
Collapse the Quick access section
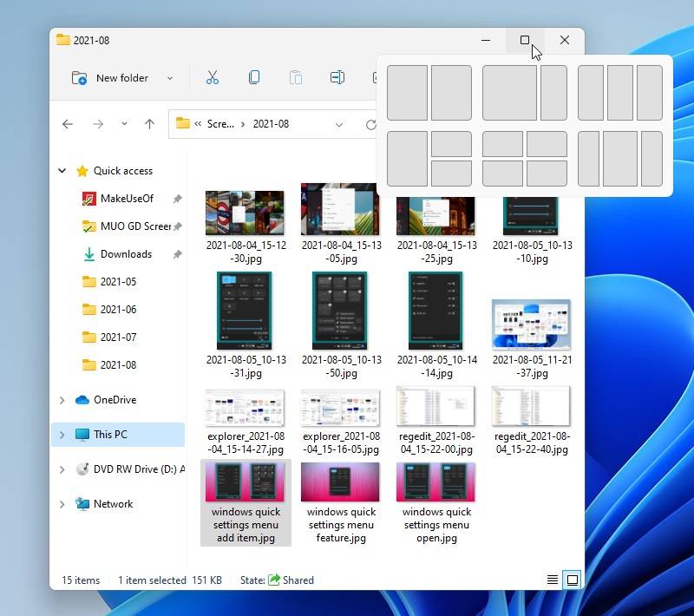pos(61,170)
